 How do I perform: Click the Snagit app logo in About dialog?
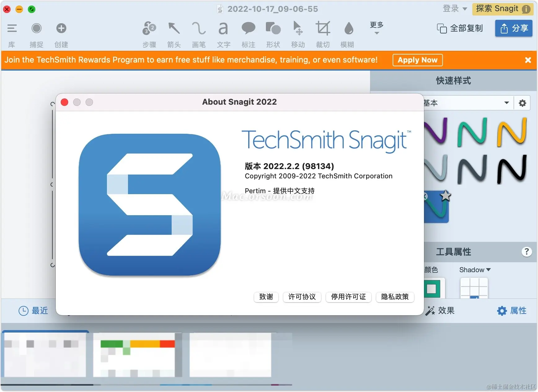150,205
